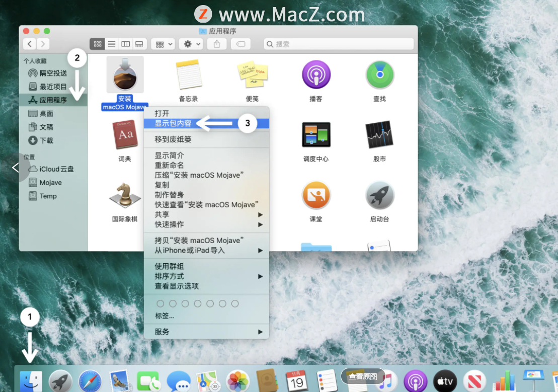This screenshot has height=392, width=558.
Task: Expand the 共享 submenu
Action: (x=206, y=215)
